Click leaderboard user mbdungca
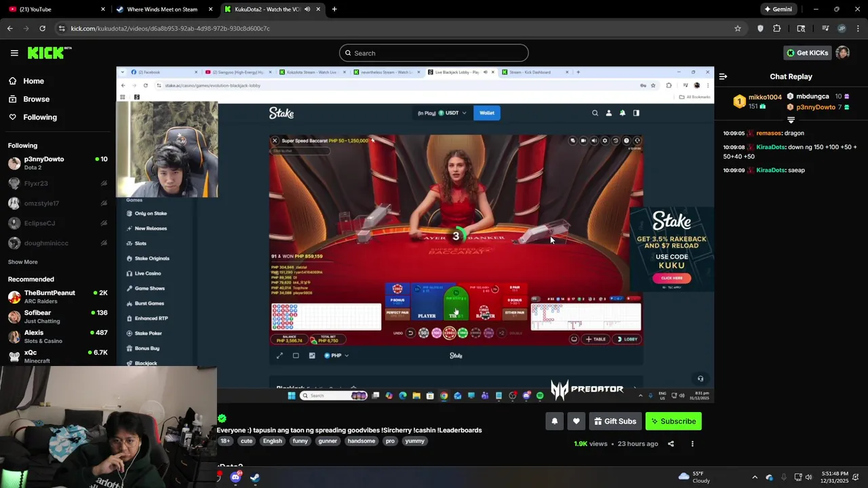Screen dimensions: 868x488 coord(812,97)
